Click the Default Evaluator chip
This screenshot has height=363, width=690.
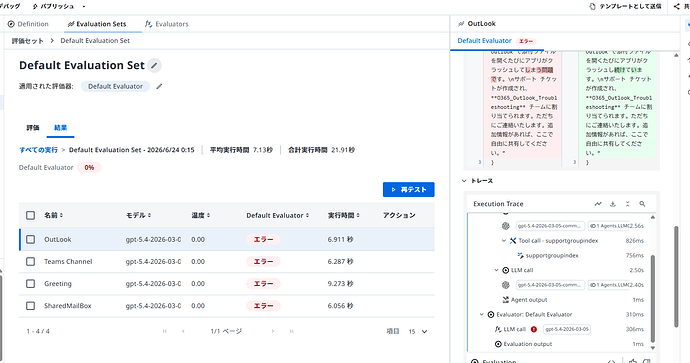[115, 86]
